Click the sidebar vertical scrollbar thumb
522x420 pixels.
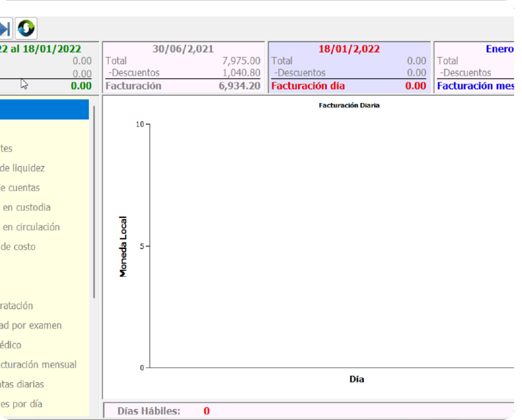[x=95, y=201]
